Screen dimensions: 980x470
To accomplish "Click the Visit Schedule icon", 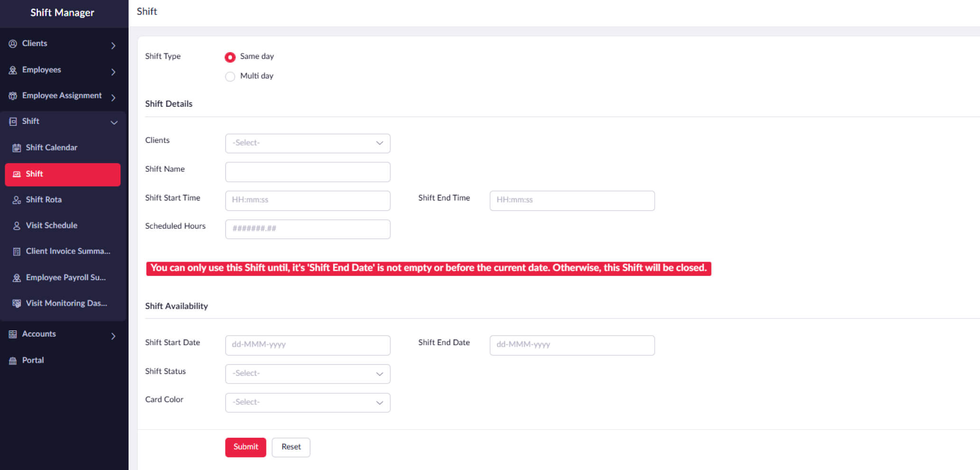I will pyautogui.click(x=17, y=226).
